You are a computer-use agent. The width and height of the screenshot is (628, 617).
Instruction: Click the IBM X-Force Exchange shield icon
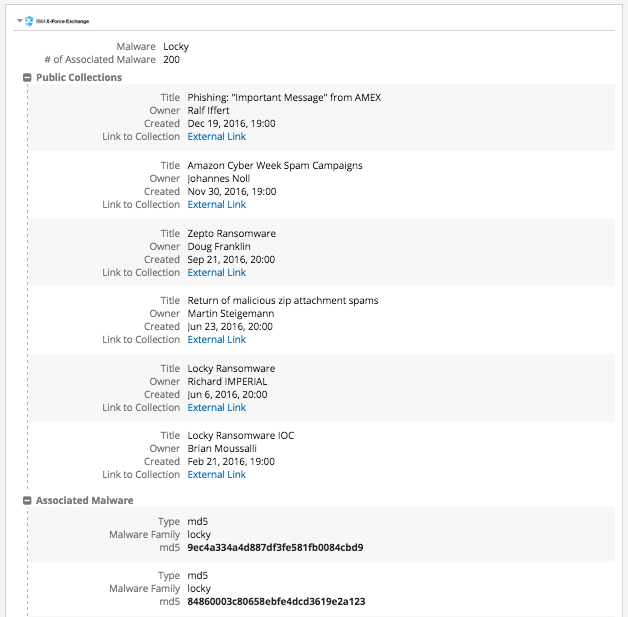(29, 20)
